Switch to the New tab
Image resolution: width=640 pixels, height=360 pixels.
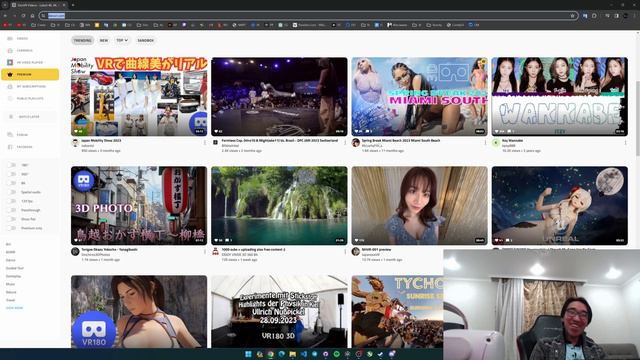click(x=104, y=40)
